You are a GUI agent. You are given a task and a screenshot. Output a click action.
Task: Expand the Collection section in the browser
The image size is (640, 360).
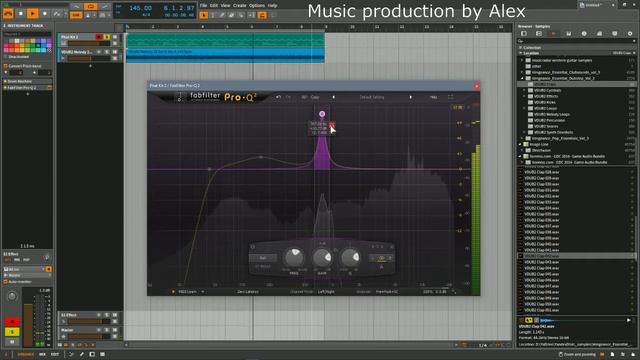521,47
